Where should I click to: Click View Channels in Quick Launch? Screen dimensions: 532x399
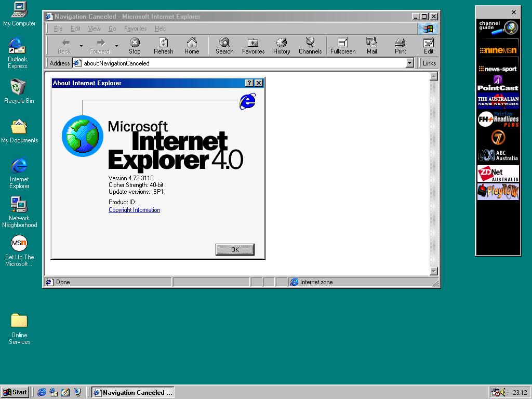pyautogui.click(x=77, y=392)
